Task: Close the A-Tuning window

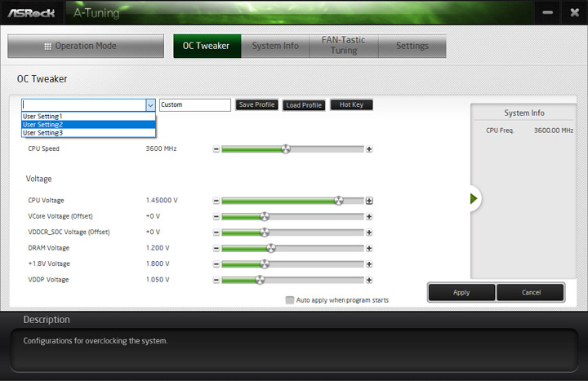Action: [574, 13]
